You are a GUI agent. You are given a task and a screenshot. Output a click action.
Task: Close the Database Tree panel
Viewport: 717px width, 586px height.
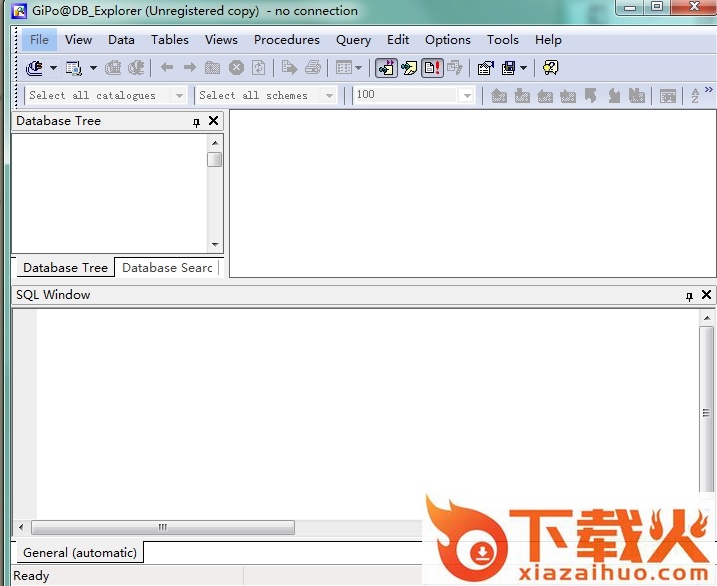pos(213,121)
